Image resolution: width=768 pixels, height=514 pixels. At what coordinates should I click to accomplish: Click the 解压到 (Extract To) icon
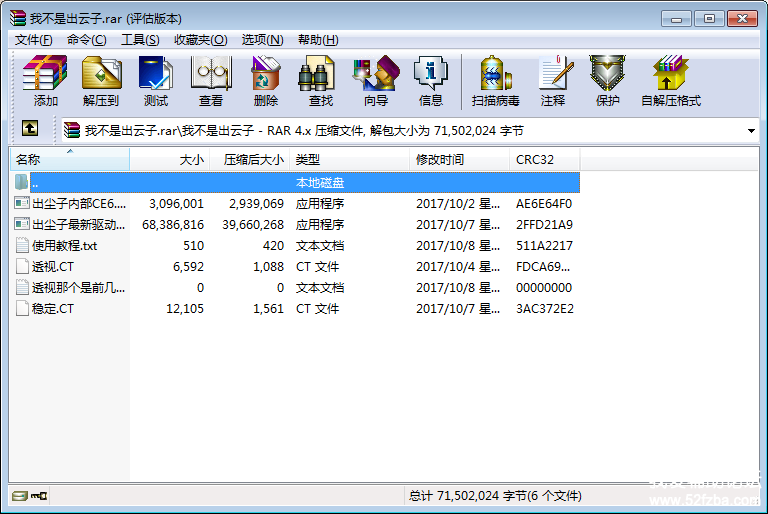(x=101, y=73)
